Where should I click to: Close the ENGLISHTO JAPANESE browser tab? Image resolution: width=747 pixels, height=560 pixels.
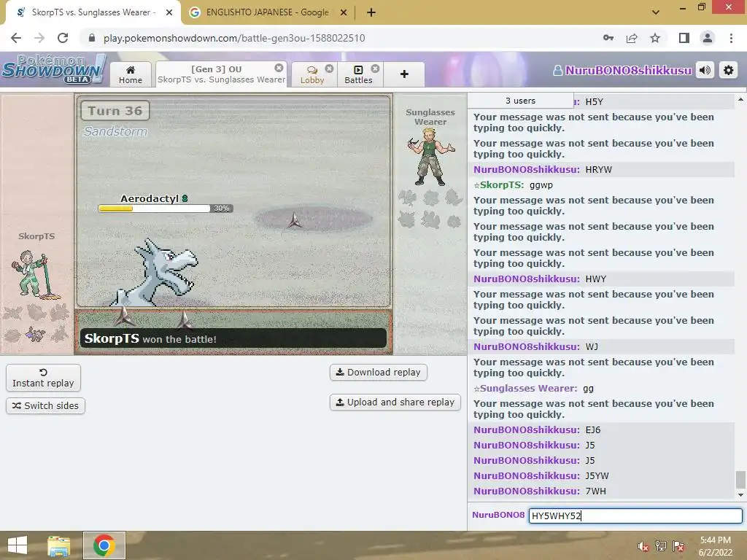344,12
